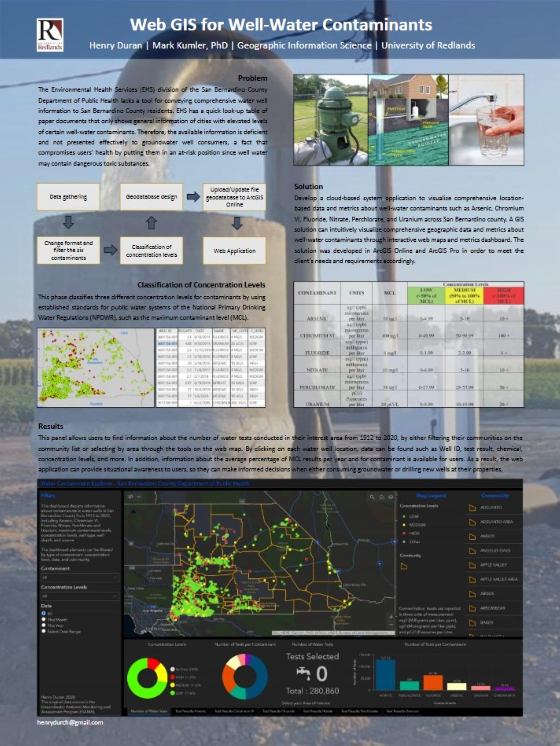This screenshot has width=560, height=746.
Task: Select the This Month date option
Action: [x=44, y=619]
